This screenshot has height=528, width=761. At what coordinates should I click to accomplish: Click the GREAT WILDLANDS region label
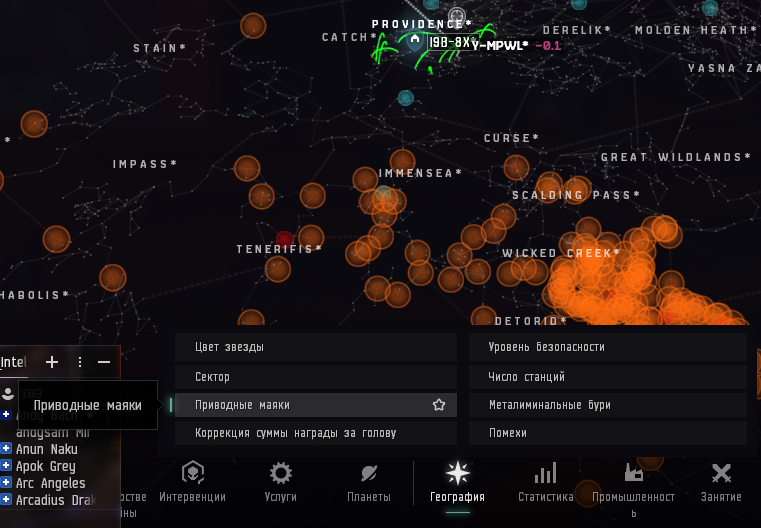click(676, 157)
